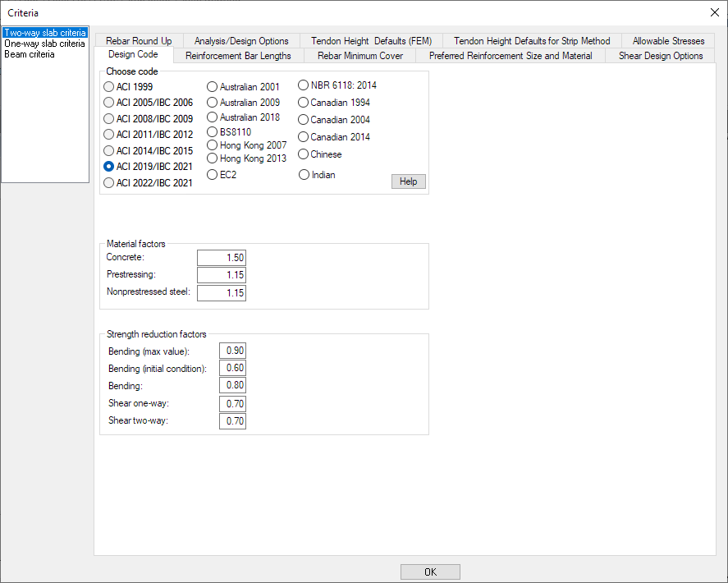The image size is (728, 583).
Task: Select One-way slab criteria in list
Action: point(44,44)
